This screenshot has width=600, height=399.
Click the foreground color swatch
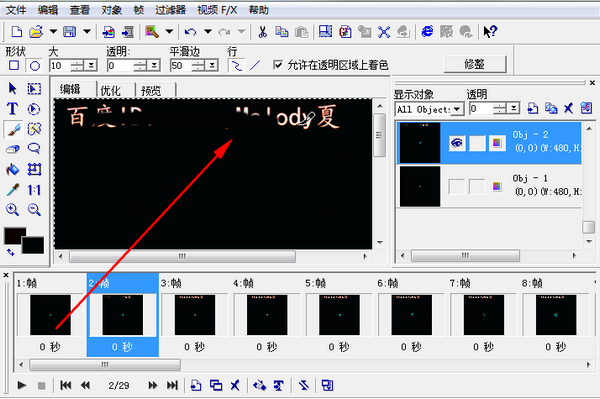pos(15,236)
